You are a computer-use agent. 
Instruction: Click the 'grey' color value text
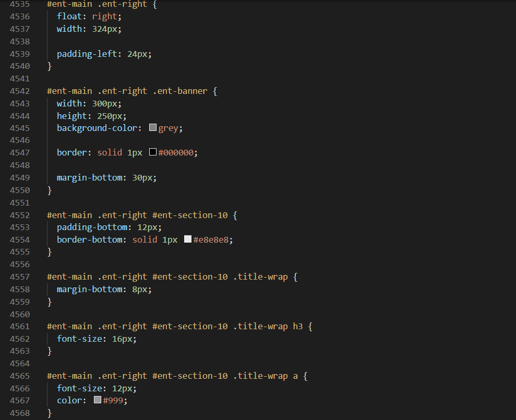168,128
